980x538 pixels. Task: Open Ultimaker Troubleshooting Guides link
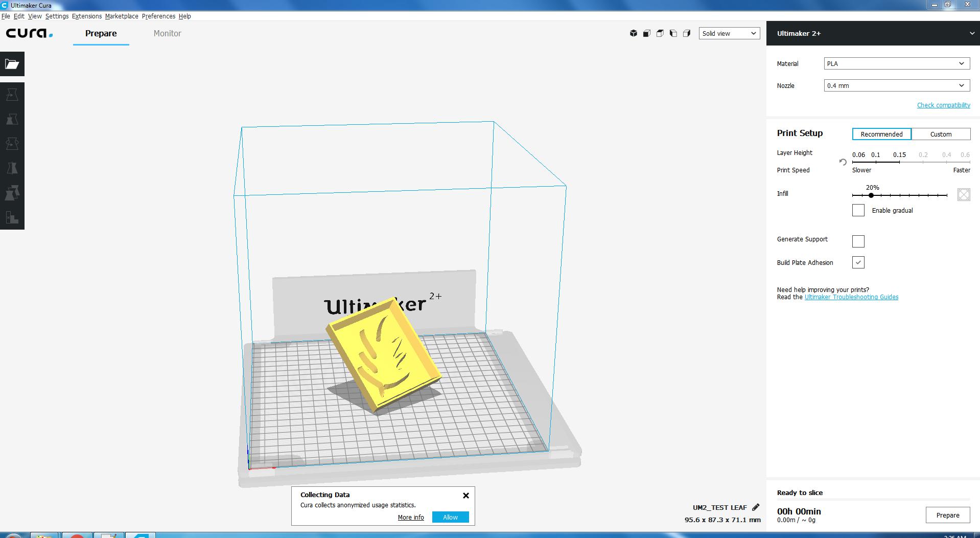[x=851, y=297]
